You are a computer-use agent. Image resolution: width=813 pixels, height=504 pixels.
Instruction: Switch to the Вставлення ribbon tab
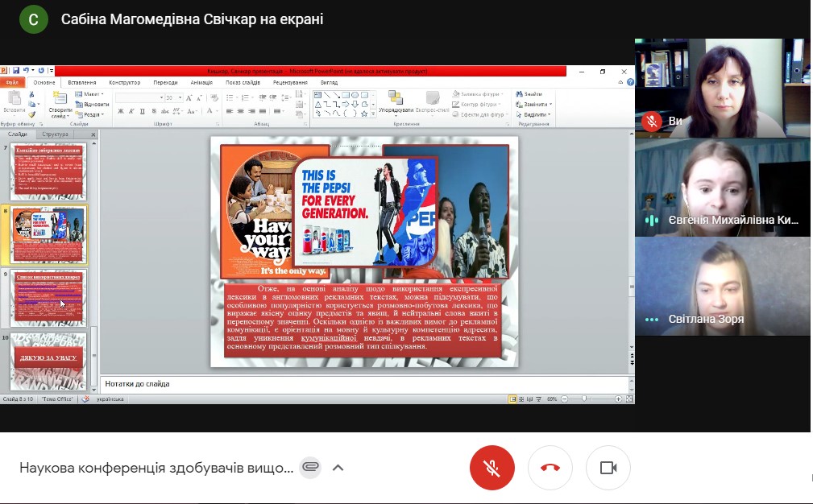pos(82,83)
